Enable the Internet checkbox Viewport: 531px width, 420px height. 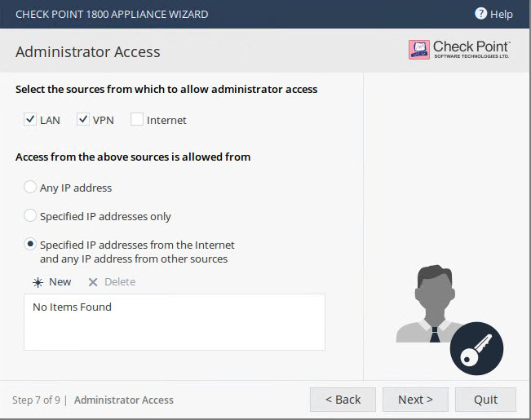point(137,120)
